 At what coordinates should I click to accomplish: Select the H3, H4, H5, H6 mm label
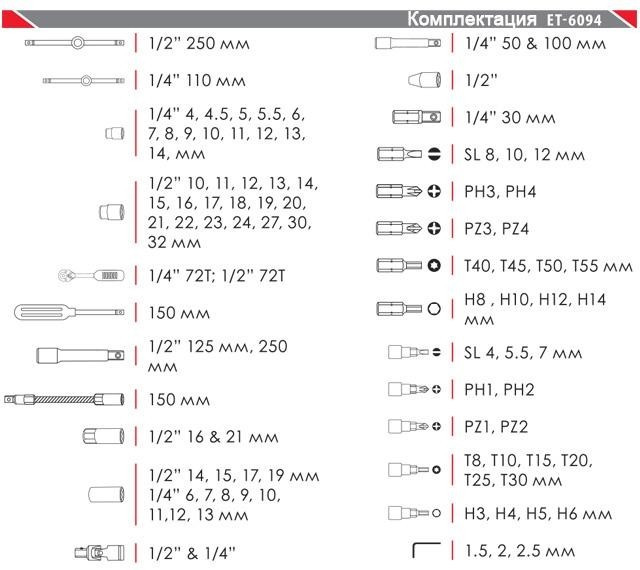pos(537,514)
